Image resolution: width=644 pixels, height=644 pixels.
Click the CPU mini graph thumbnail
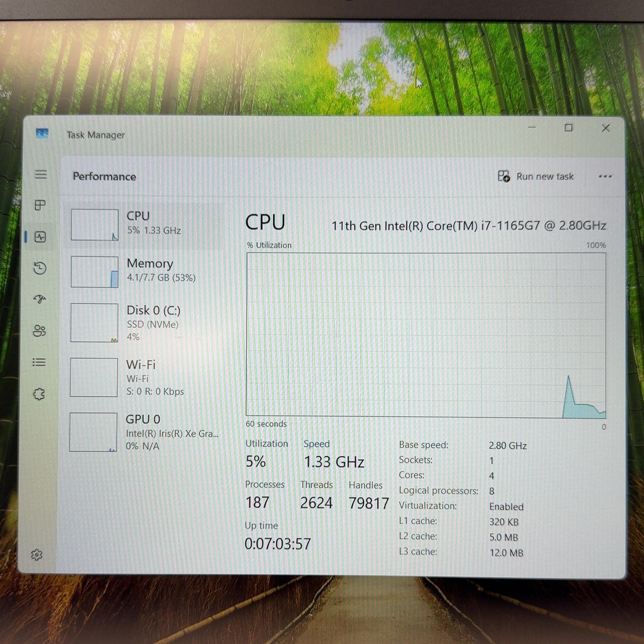pyautogui.click(x=94, y=225)
